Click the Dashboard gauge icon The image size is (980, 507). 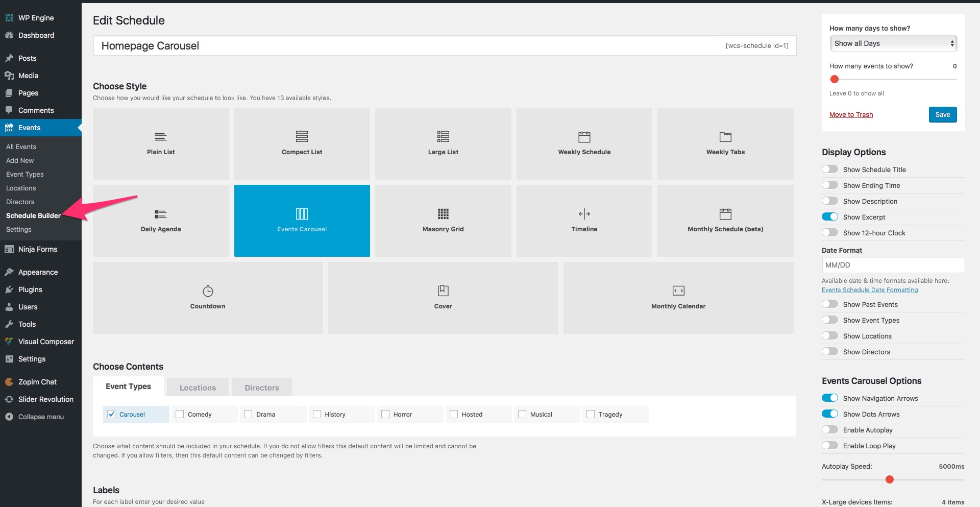coord(9,35)
